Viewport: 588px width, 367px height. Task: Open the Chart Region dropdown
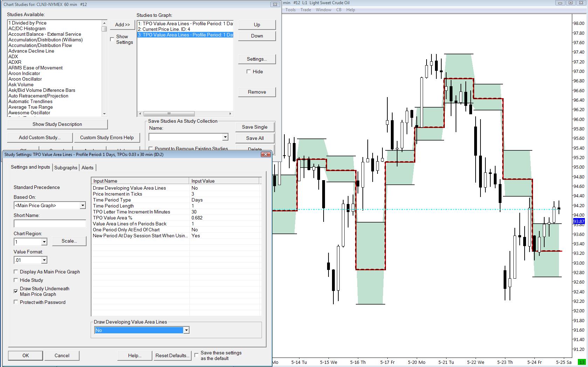(x=44, y=242)
